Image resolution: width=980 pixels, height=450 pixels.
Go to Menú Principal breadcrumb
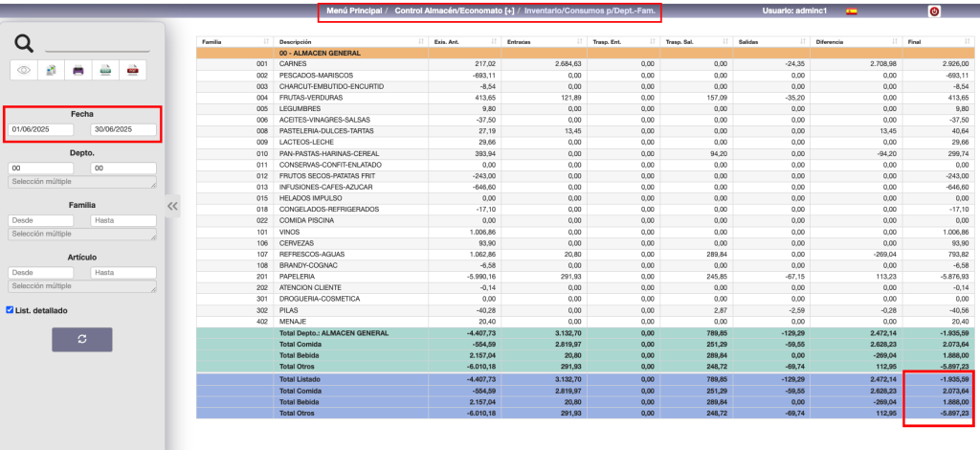coord(354,11)
